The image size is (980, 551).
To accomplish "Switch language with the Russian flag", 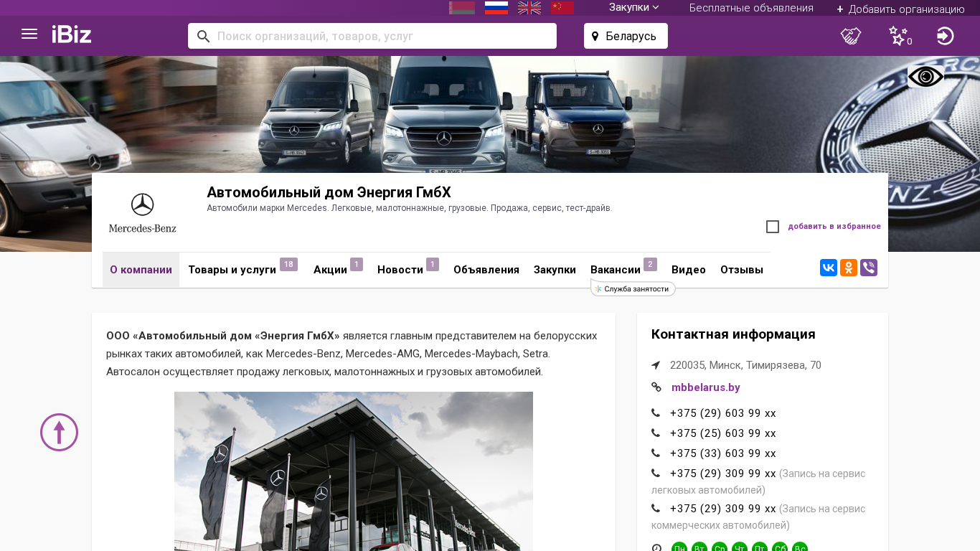I will (x=496, y=8).
